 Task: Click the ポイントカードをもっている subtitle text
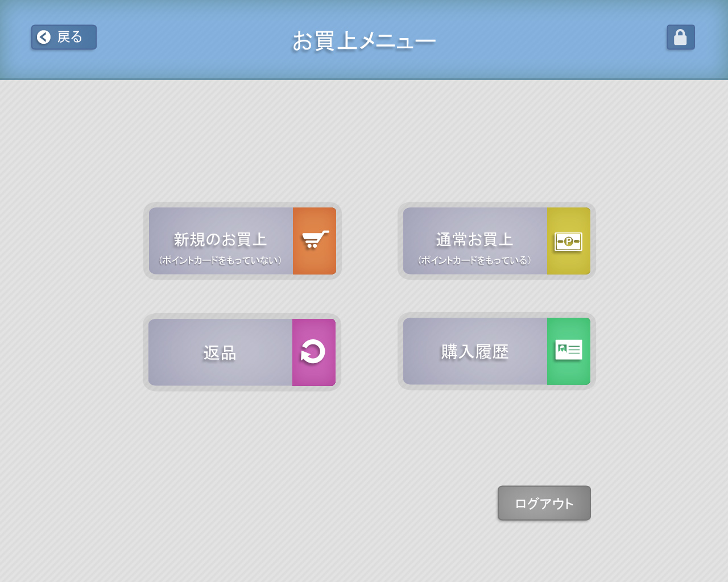[x=474, y=260]
